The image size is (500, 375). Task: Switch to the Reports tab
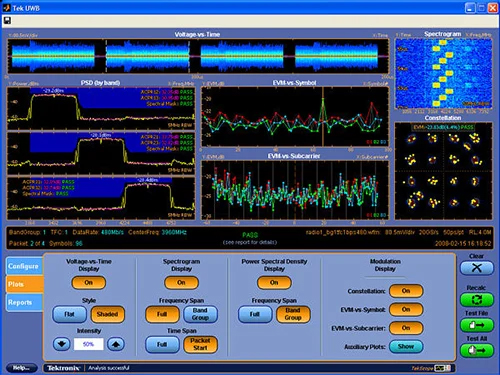[24, 302]
